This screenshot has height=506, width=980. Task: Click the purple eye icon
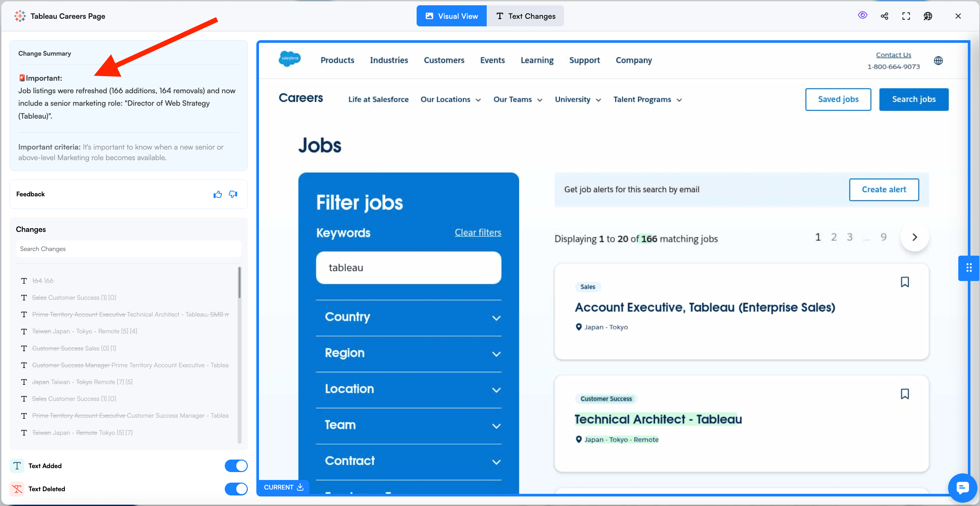click(x=863, y=15)
